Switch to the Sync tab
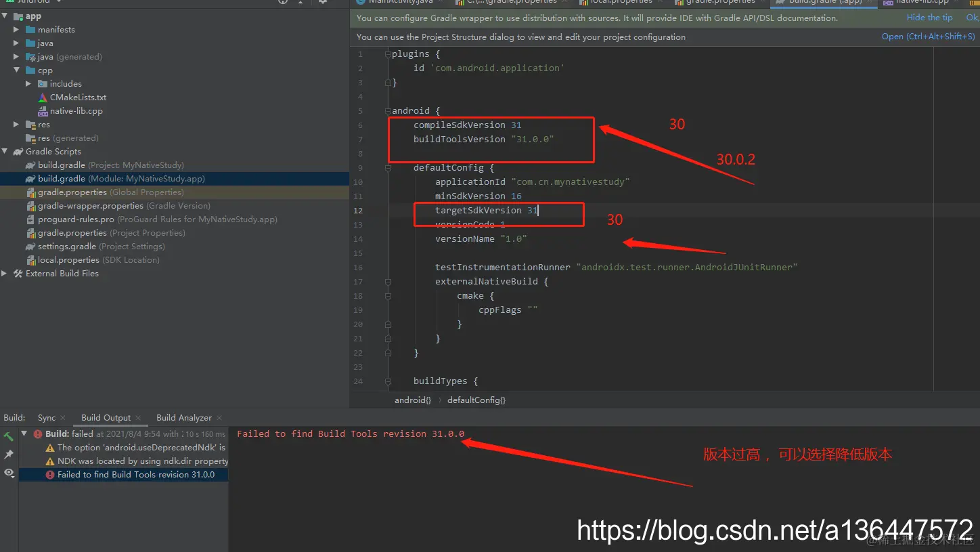980x552 pixels. point(47,418)
